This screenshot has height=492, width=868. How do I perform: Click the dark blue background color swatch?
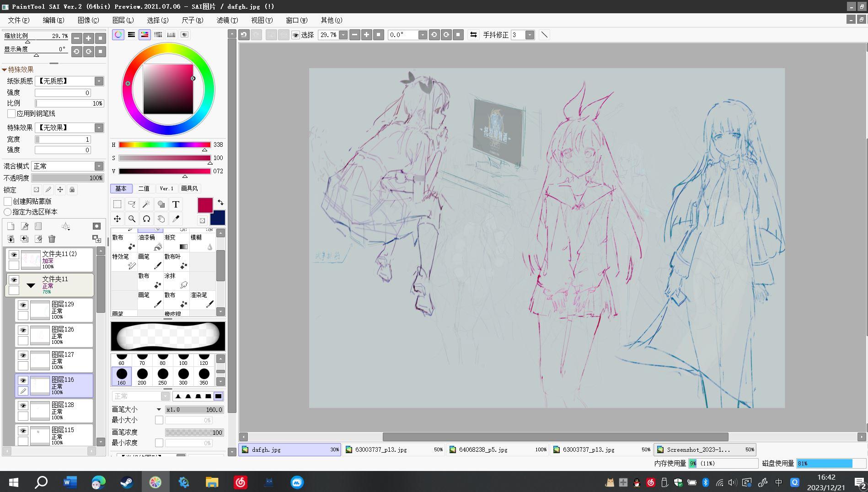pyautogui.click(x=218, y=218)
